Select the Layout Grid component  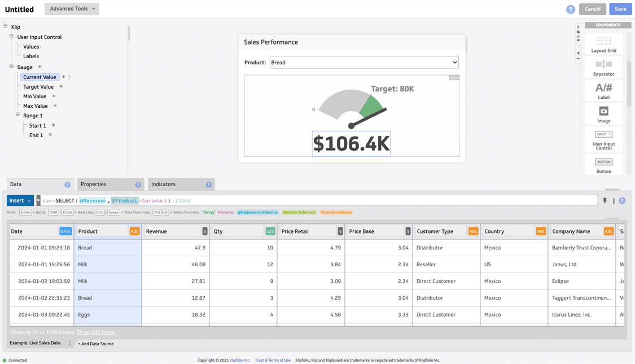[603, 44]
